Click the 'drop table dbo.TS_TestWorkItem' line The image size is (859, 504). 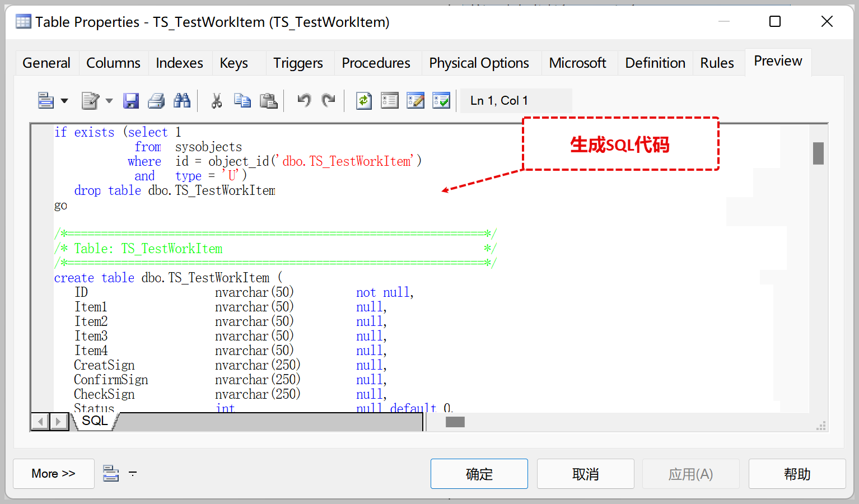coord(175,190)
